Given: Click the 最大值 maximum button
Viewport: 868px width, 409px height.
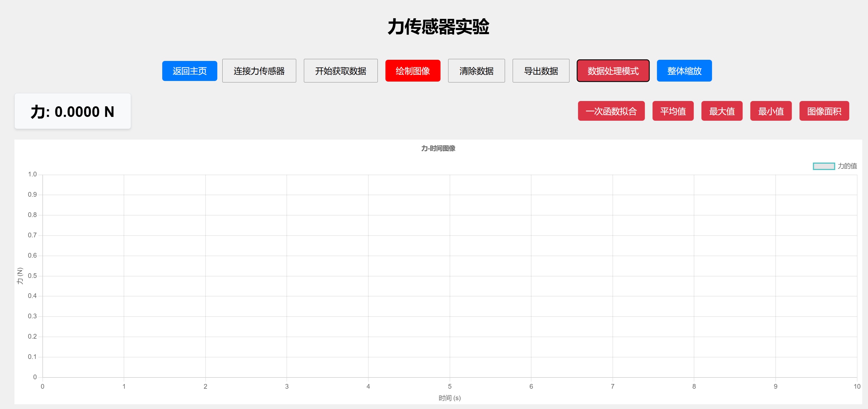Looking at the screenshot, I should click(x=721, y=111).
